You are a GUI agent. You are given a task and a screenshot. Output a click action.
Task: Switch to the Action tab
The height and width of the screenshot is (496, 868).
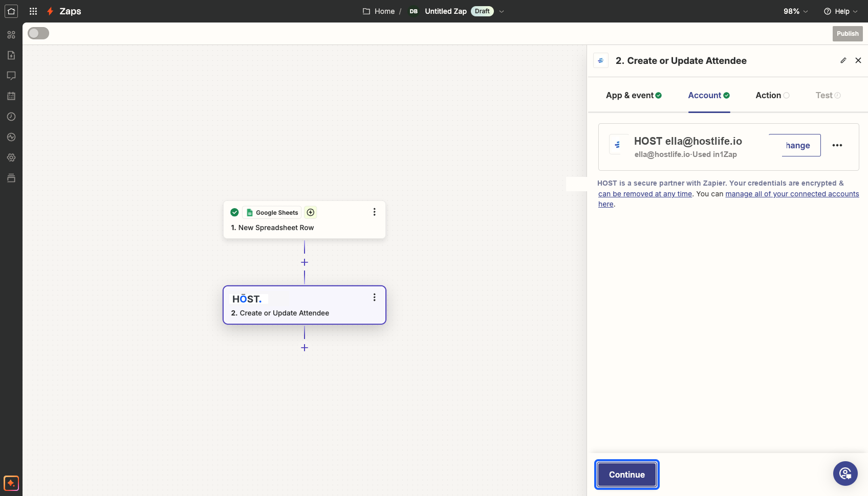pos(772,95)
